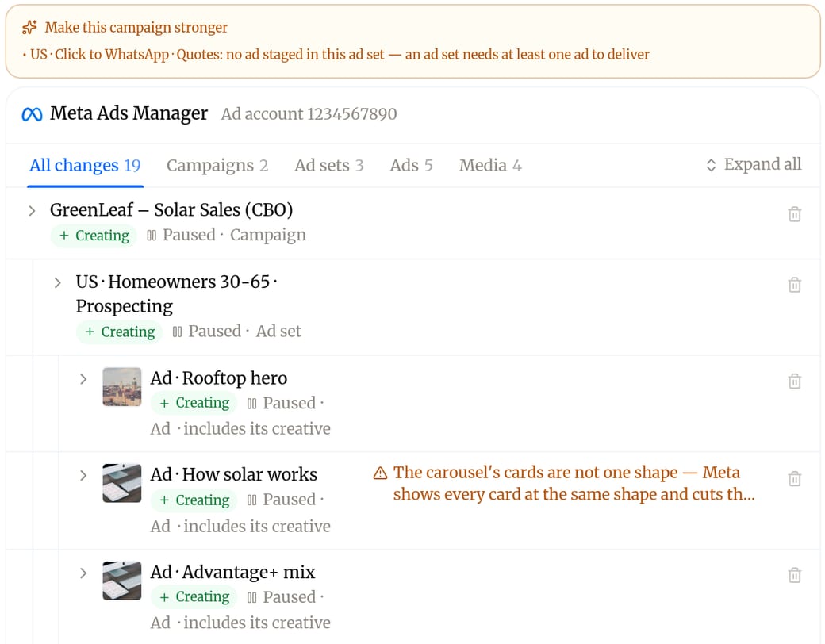Open the Media tab
The width and height of the screenshot is (825, 644).
point(490,165)
